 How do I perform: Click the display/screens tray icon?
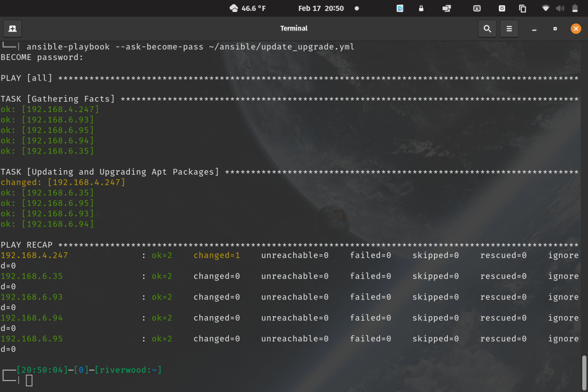(447, 8)
